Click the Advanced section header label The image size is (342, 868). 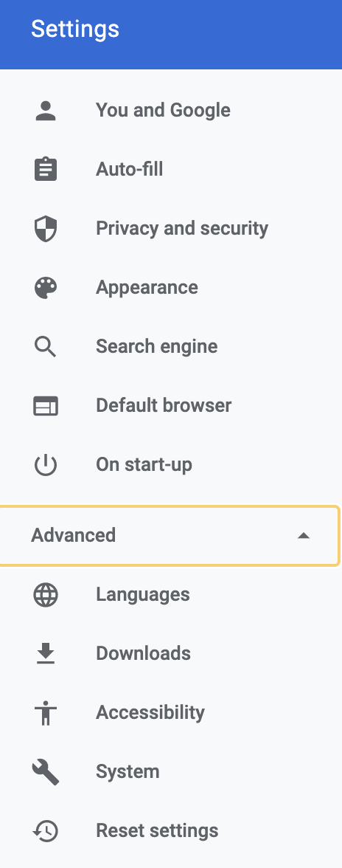[74, 535]
